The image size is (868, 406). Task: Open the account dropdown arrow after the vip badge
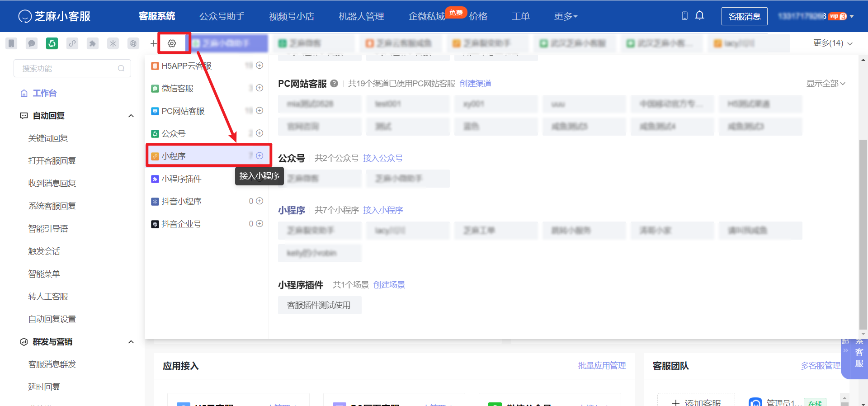pos(852,16)
